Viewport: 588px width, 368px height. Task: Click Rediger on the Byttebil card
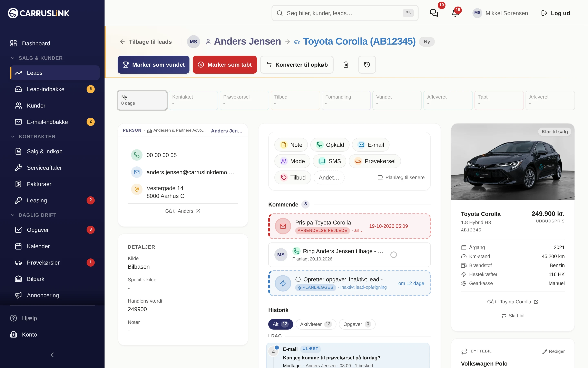coord(553,351)
